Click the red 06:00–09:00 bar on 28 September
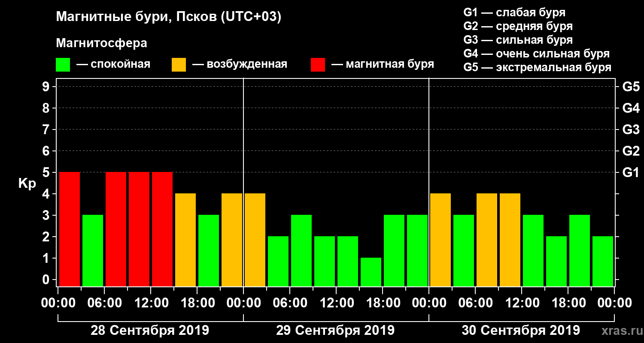The image size is (644, 343). (116, 229)
